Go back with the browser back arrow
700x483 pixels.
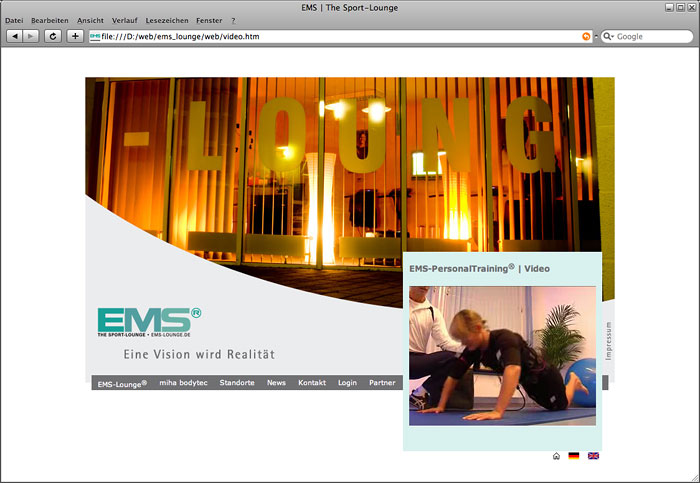click(14, 36)
